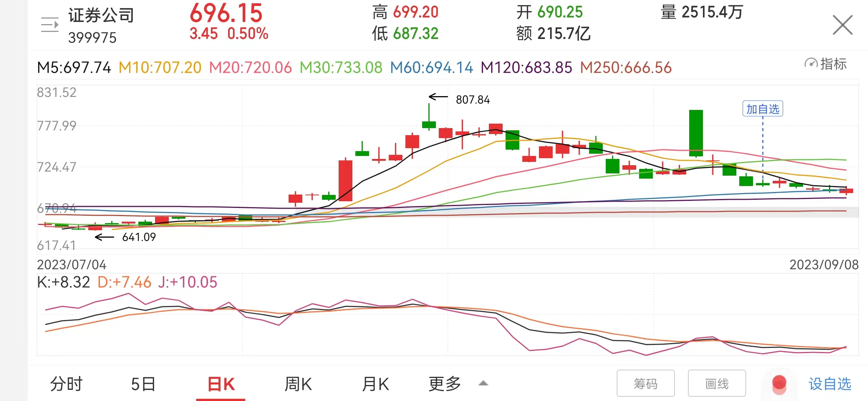Click the current price 696.15
The width and height of the screenshot is (868, 401).
[x=226, y=13]
